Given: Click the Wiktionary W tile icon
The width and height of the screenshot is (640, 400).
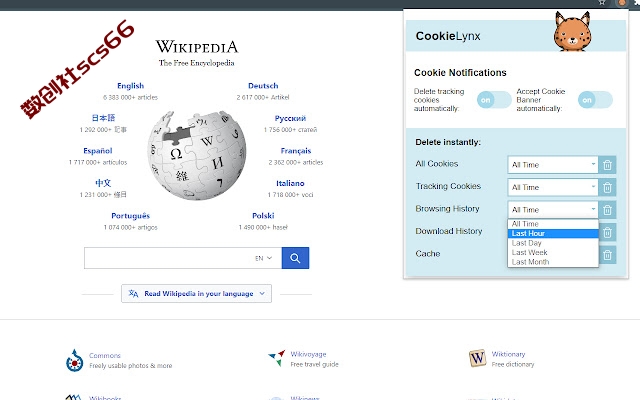Looking at the screenshot, I should [477, 358].
